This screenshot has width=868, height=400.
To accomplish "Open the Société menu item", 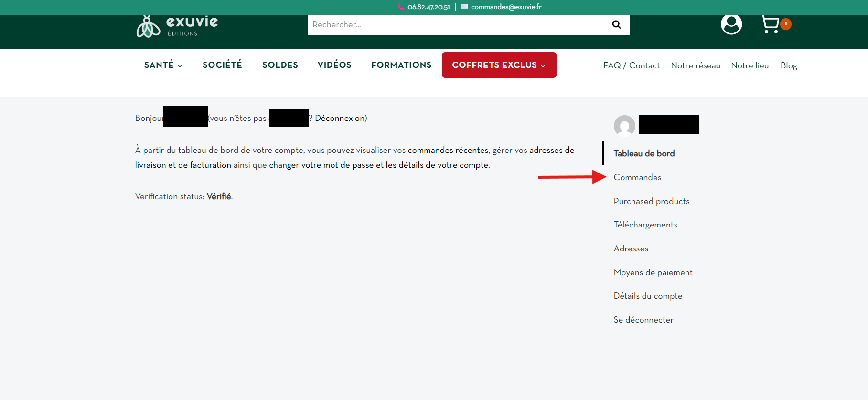I will click(x=222, y=65).
